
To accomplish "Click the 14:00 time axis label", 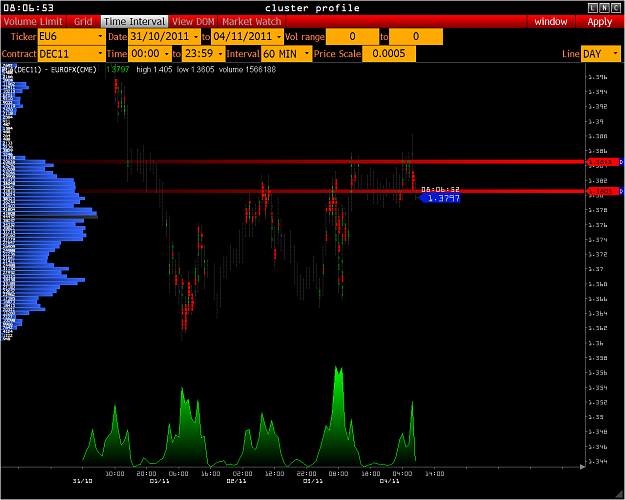I will [434, 474].
